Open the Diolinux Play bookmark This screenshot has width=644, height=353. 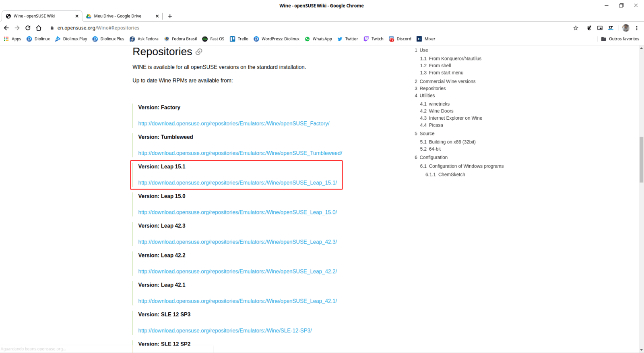click(71, 39)
